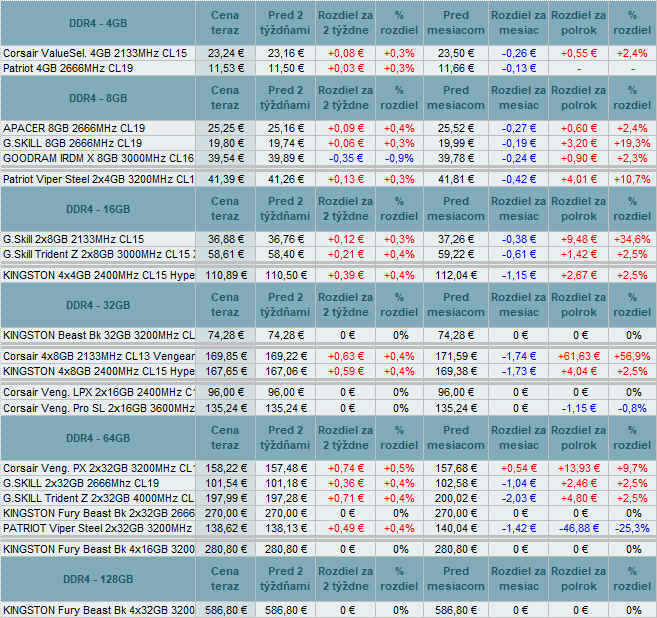Click G.SKILL 2x32GB 2666Mhz CL19 product name

[81, 483]
